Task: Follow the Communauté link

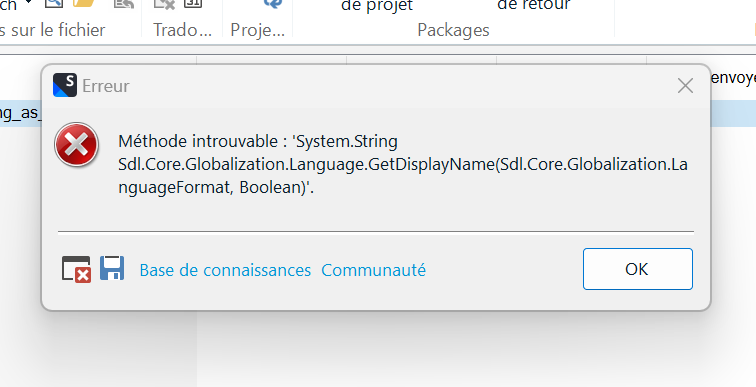Action: click(374, 270)
